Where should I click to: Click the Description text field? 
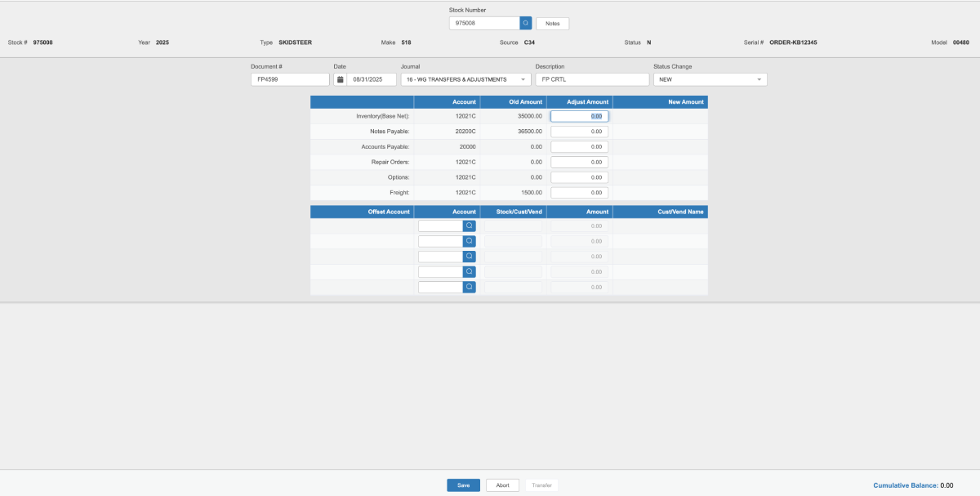(592, 79)
